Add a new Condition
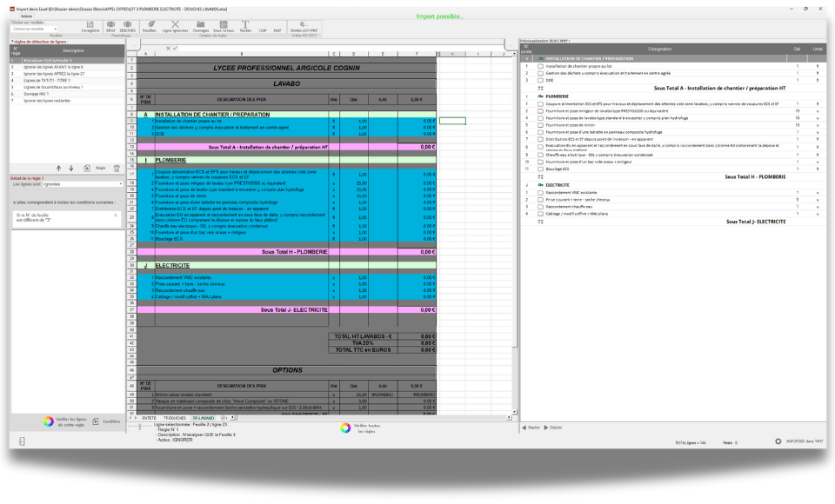This screenshot has height=504, width=835. coord(106,421)
